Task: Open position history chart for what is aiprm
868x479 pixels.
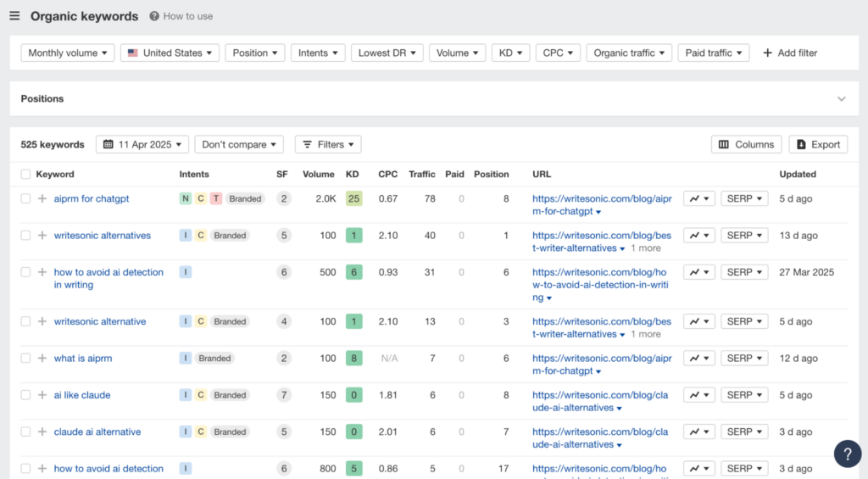Action: click(699, 359)
